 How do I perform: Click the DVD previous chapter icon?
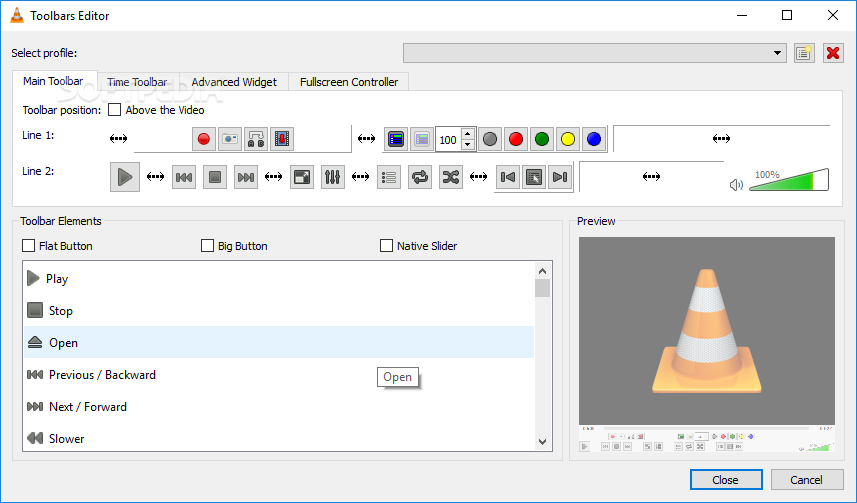[x=508, y=177]
